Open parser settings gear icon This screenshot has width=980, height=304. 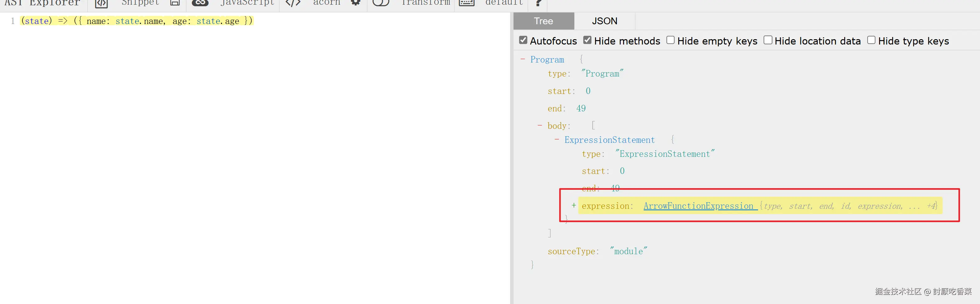[356, 3]
